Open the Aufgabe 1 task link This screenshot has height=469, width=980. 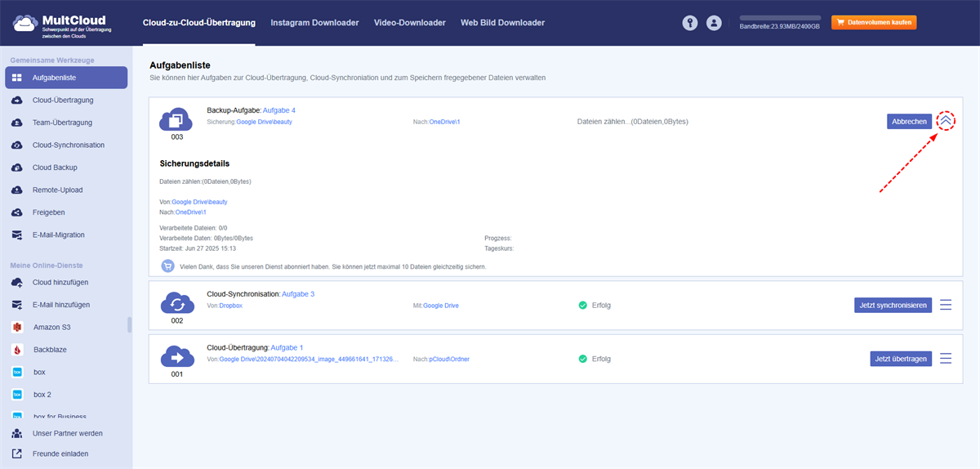click(287, 347)
